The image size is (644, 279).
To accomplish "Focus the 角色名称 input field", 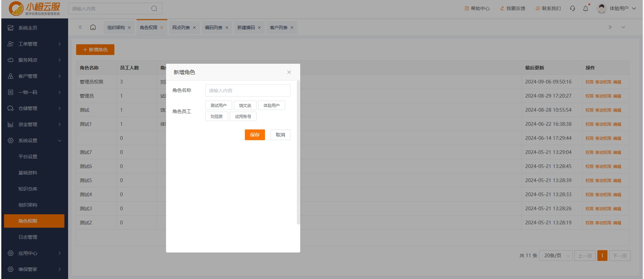I will coord(248,91).
